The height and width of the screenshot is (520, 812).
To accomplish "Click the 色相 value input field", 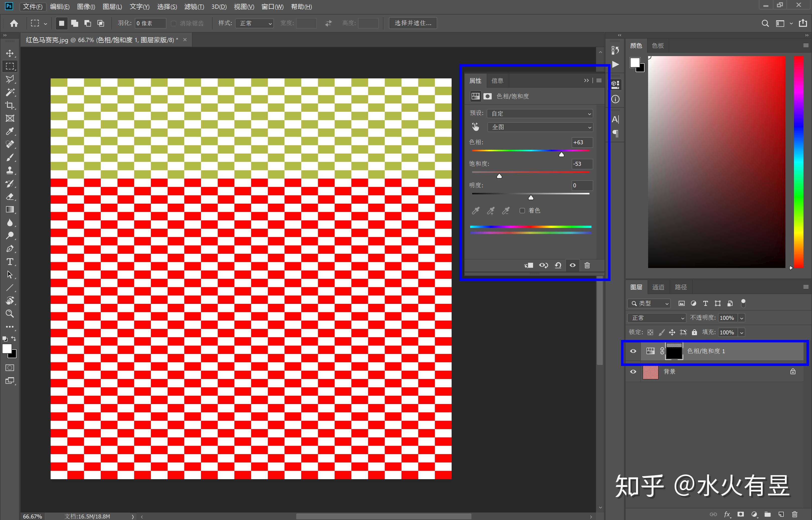I will click(582, 143).
